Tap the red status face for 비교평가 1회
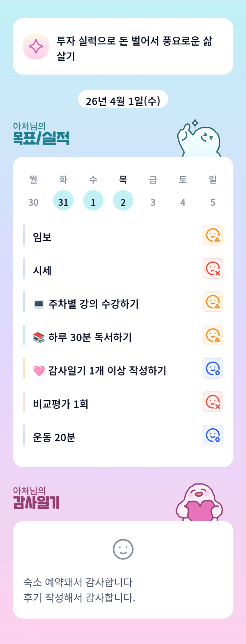 coord(213,402)
